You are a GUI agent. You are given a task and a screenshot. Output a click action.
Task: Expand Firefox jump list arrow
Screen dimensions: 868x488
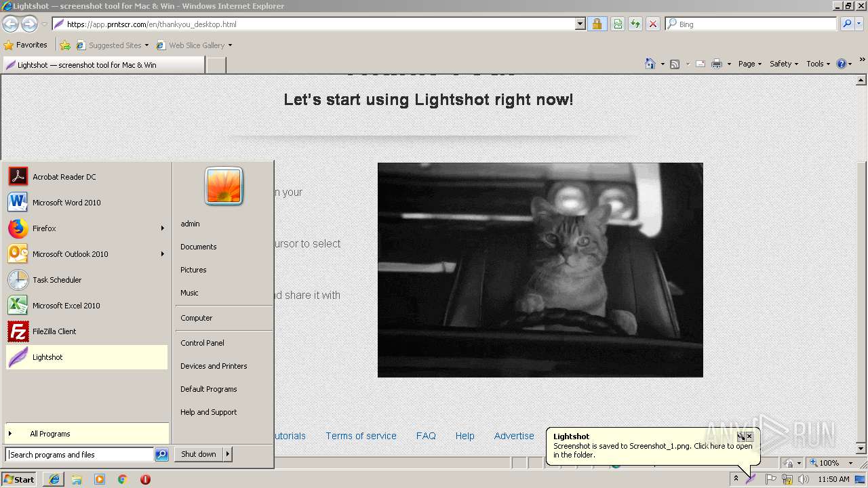pos(163,228)
